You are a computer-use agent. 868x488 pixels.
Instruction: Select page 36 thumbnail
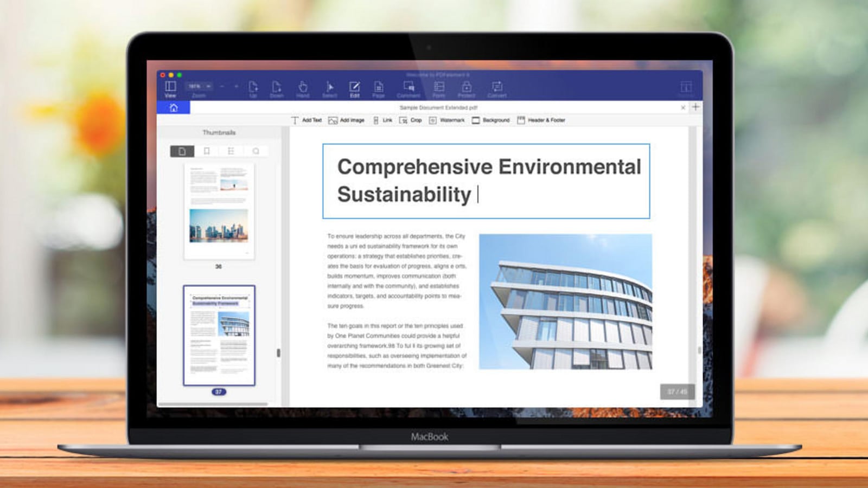point(219,211)
